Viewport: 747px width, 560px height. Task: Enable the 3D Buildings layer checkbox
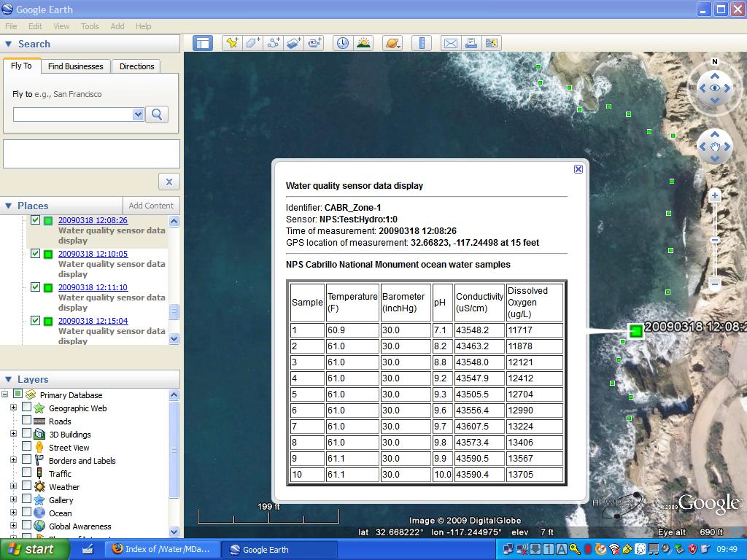coord(27,433)
